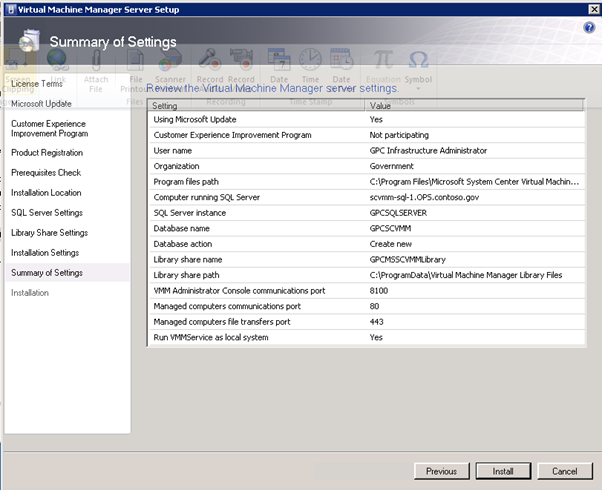Select the SQL Server Settings step

pos(47,213)
